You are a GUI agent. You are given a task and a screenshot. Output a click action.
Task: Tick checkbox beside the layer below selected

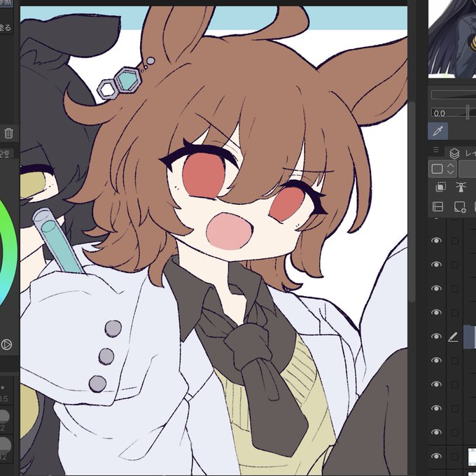(x=455, y=360)
